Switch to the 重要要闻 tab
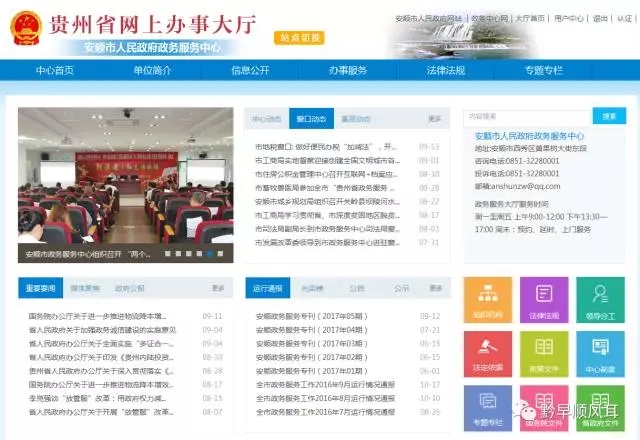640x440 pixels. pyautogui.click(x=41, y=288)
